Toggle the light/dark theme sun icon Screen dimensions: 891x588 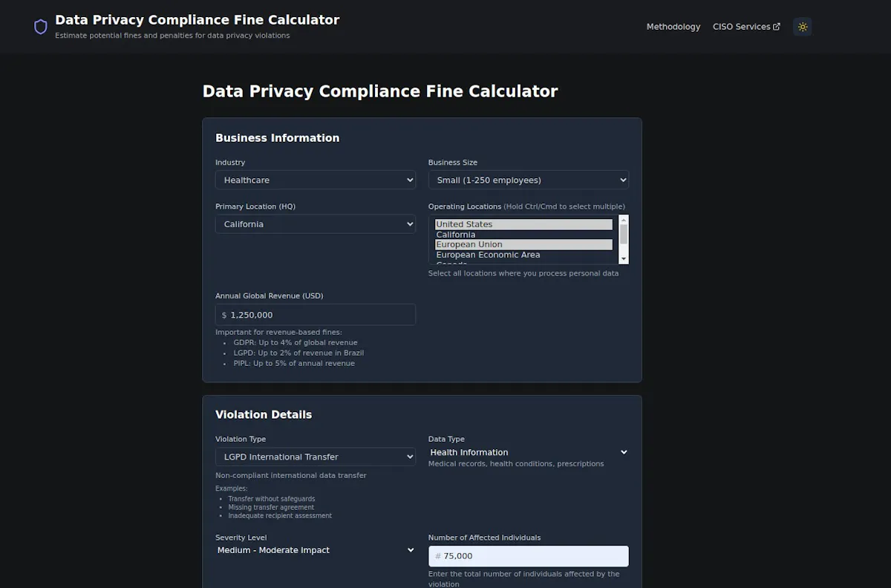802,27
